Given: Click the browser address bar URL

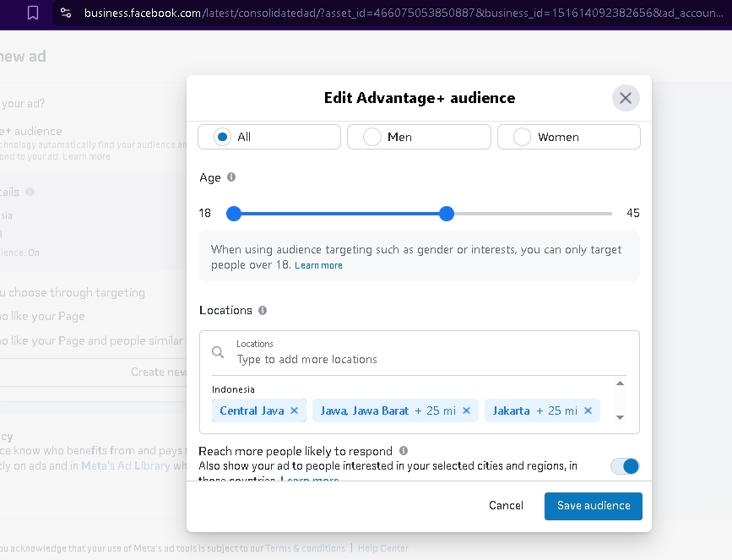Looking at the screenshot, I should [404, 13].
